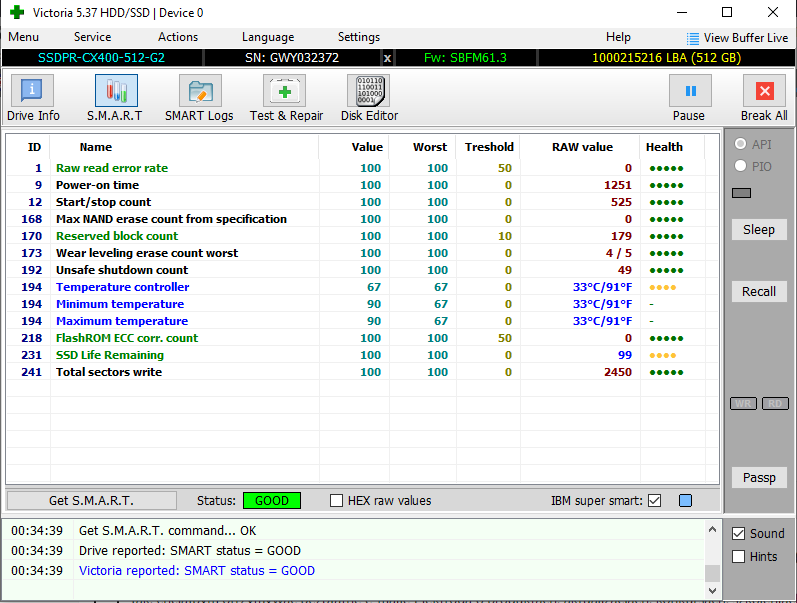Click the WR indicator

click(743, 403)
